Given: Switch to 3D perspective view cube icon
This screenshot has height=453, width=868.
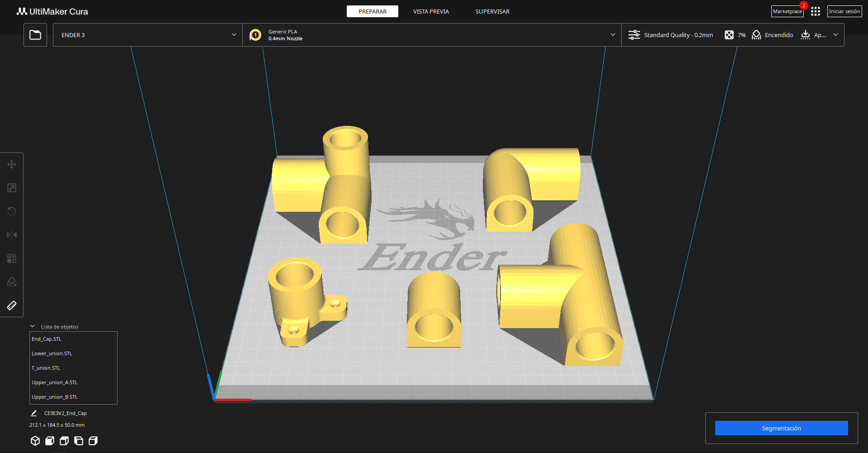Looking at the screenshot, I should [35, 441].
